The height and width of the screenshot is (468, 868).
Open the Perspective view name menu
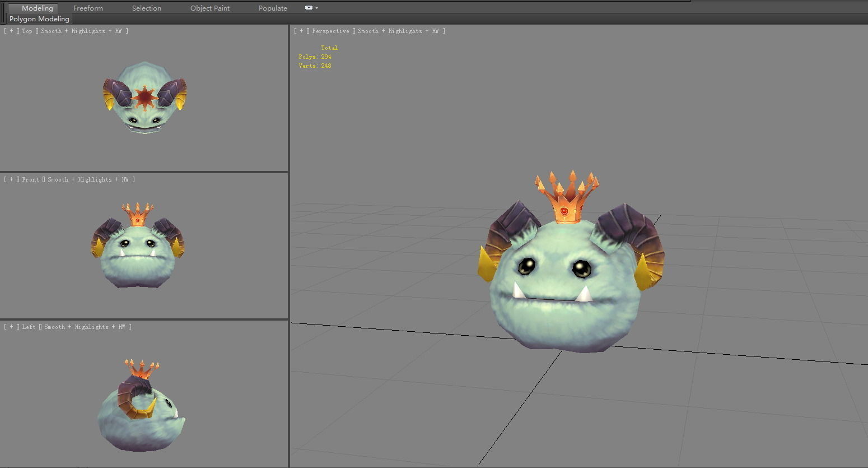click(330, 31)
